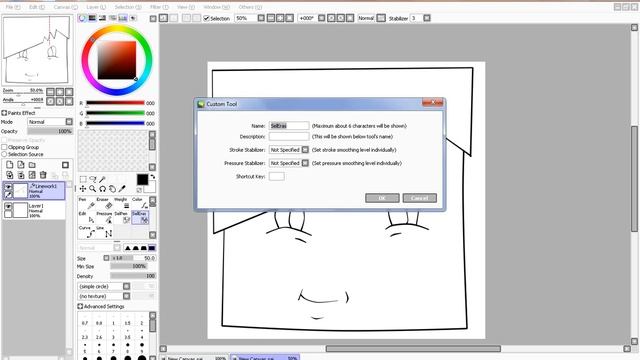Screen dimensions: 640x360
Task: Create a new normal layer
Action: [x=9, y=165]
